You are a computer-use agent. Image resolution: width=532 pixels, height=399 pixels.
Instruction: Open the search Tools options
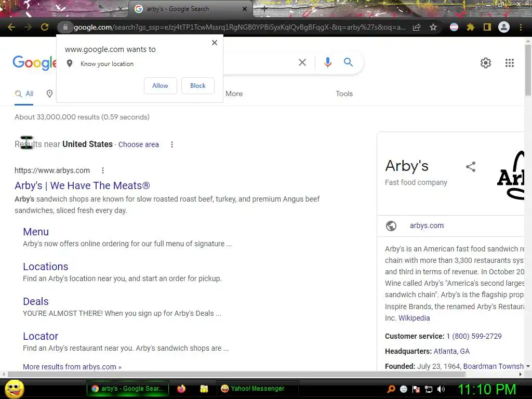tap(344, 94)
